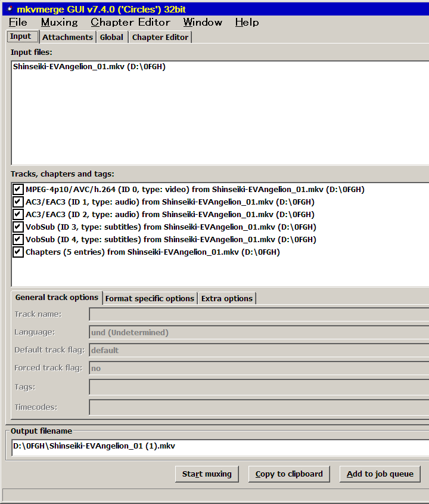Click the mkvmerge app icon in title bar
Screen dimensions: 429x504
(x=10, y=9)
